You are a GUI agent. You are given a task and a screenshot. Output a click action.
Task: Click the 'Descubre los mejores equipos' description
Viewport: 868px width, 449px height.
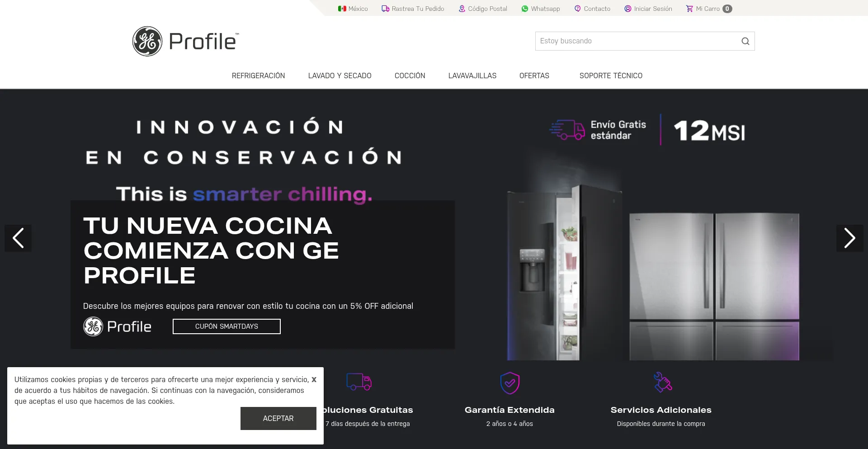coord(248,306)
